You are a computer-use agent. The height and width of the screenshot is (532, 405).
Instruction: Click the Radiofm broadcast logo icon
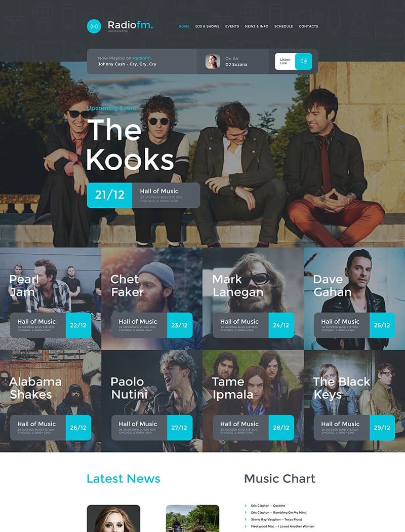coord(94,26)
